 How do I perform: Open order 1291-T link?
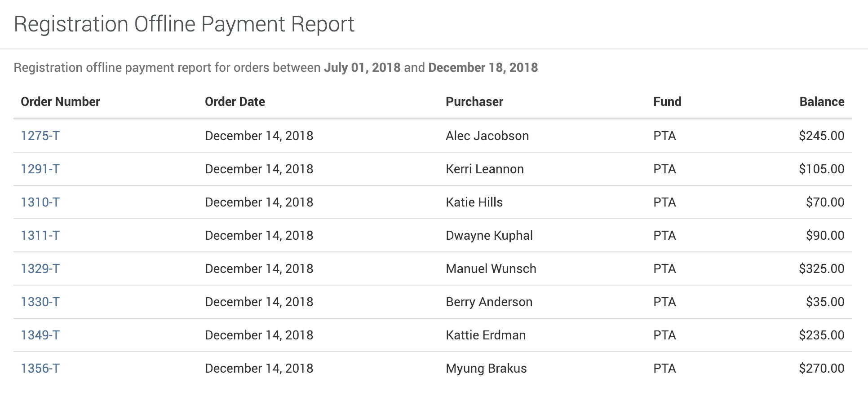(x=40, y=169)
